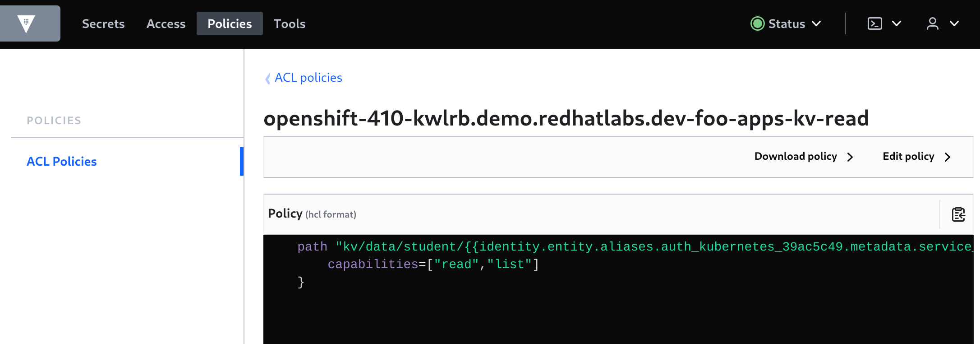Select the Policies navigation tab
The width and height of the screenshot is (980, 344).
click(x=230, y=23)
